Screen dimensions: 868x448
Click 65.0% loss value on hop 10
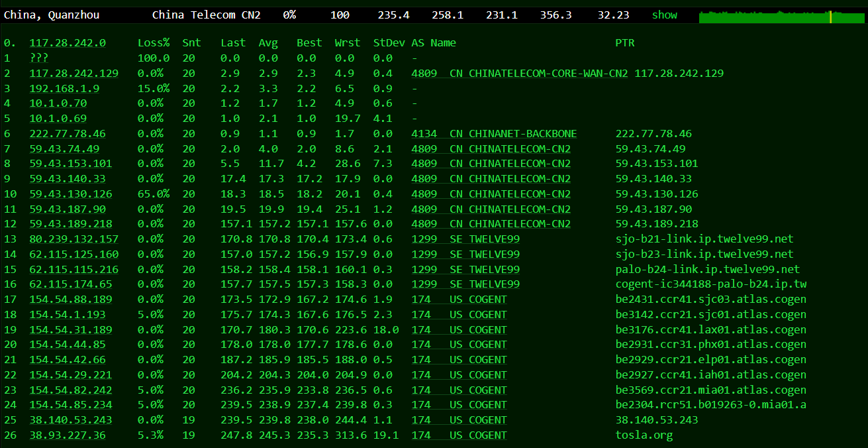click(154, 194)
